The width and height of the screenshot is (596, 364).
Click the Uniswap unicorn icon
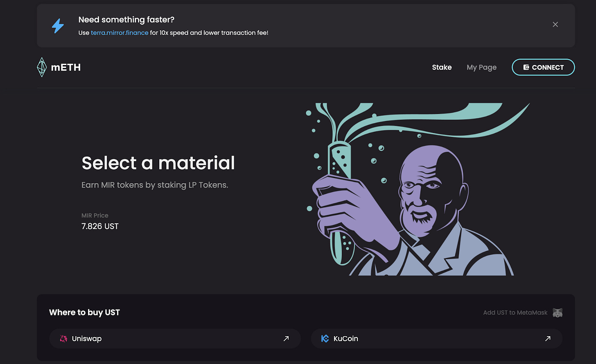[x=63, y=339]
